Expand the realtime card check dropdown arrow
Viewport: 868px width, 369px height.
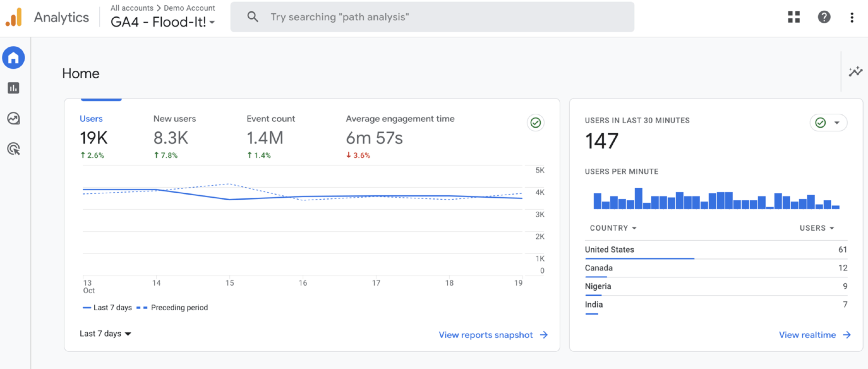(x=836, y=123)
